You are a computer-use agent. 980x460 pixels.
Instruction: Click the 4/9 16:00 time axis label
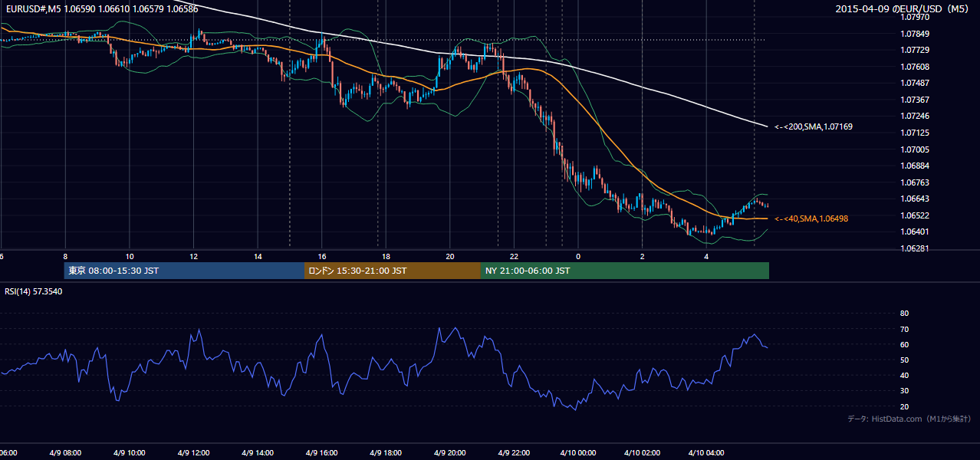pyautogui.click(x=321, y=453)
